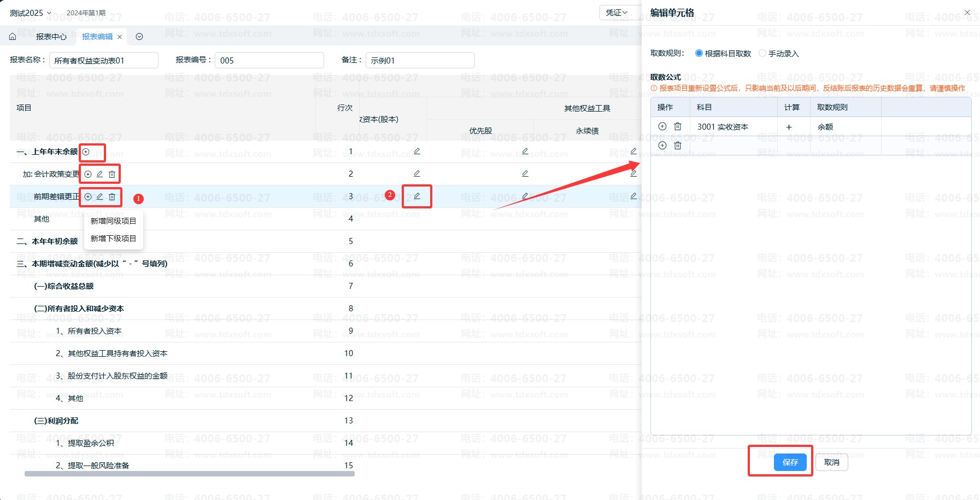980x500 pixels.
Task: Open the 测试2025 account dropdown
Action: pos(31,13)
